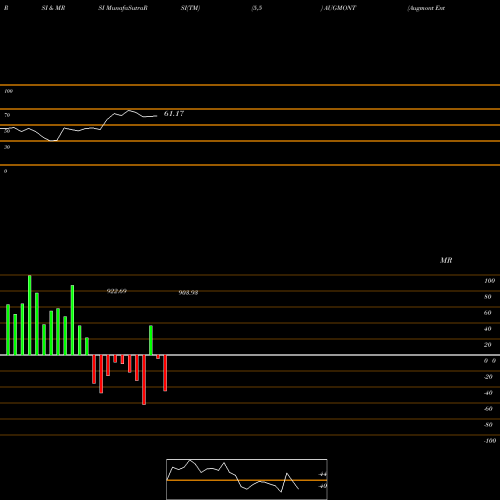This screenshot has width=500, height=500.
Task: Click the 20 label on the MR axis
Action: 488,345
